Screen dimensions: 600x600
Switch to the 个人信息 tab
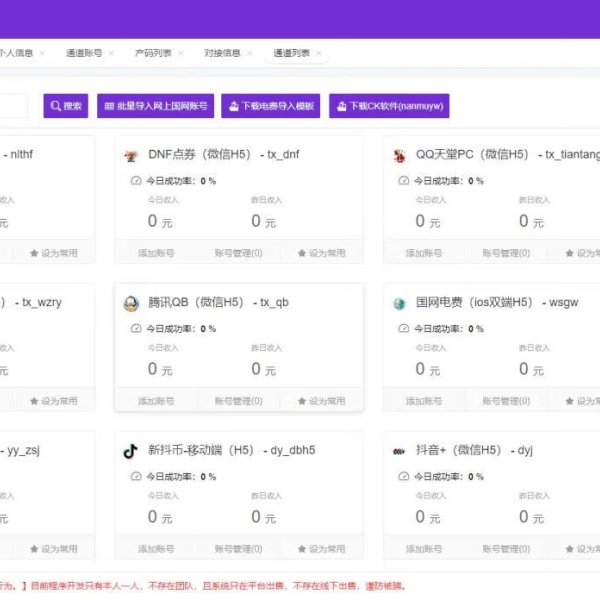coord(16,53)
